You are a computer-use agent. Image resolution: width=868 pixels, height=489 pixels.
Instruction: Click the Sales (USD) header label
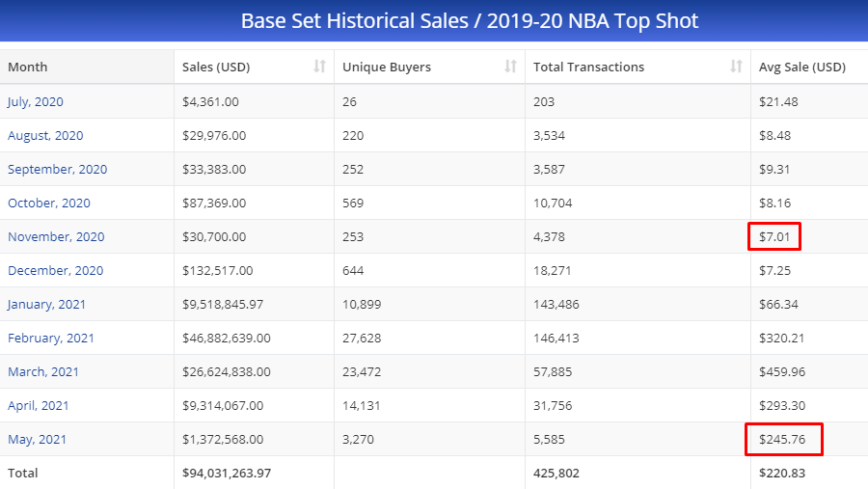pyautogui.click(x=216, y=67)
